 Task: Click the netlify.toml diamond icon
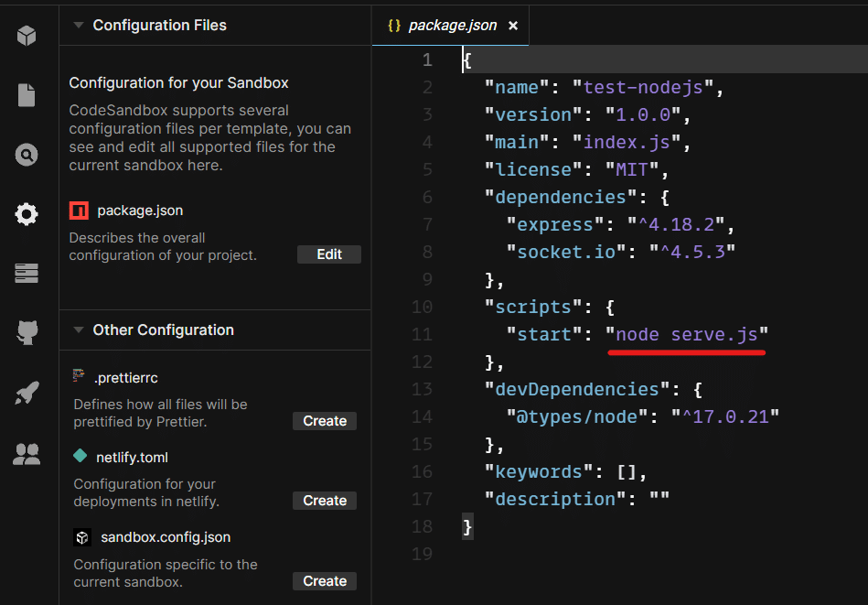tap(80, 456)
